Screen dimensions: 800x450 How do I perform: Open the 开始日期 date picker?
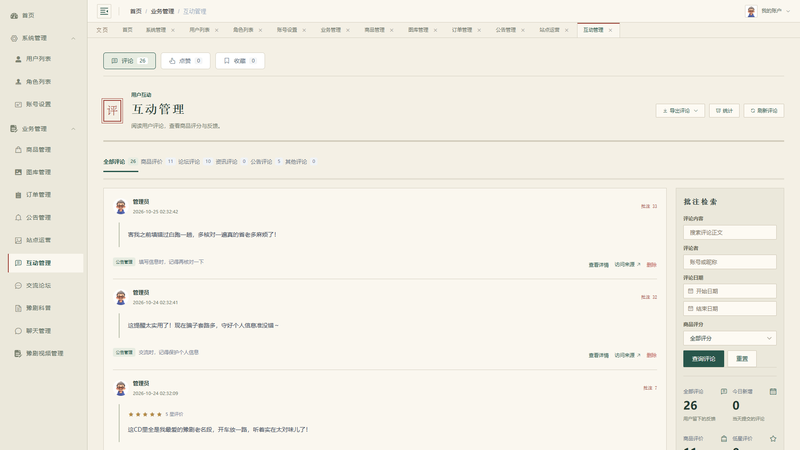click(x=730, y=291)
